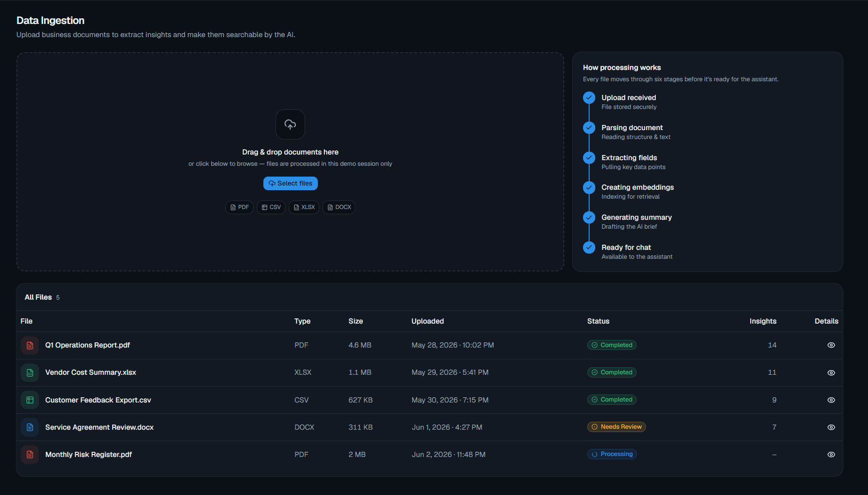View details of Monthly Risk Register.pdf
Image resolution: width=868 pixels, height=495 pixels.
(x=831, y=455)
